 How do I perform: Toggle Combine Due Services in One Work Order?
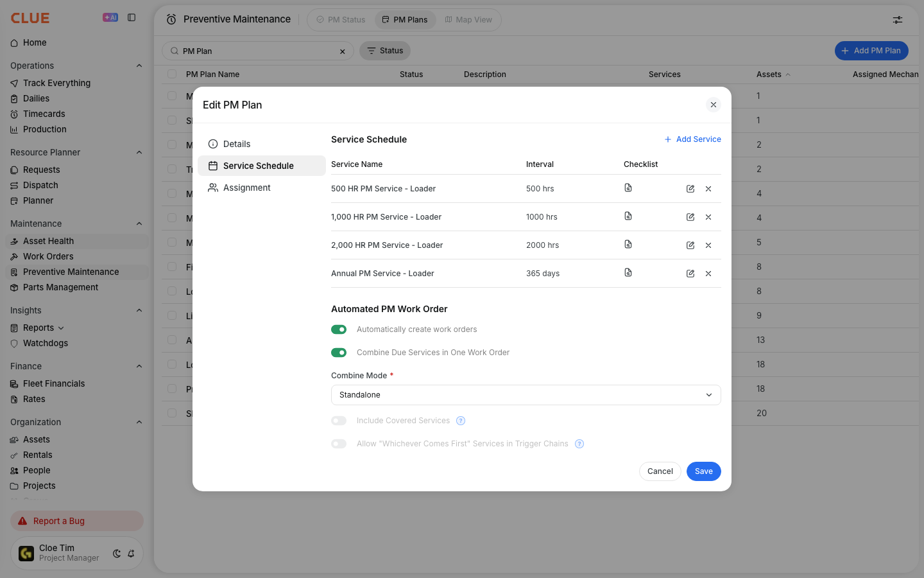tap(339, 353)
